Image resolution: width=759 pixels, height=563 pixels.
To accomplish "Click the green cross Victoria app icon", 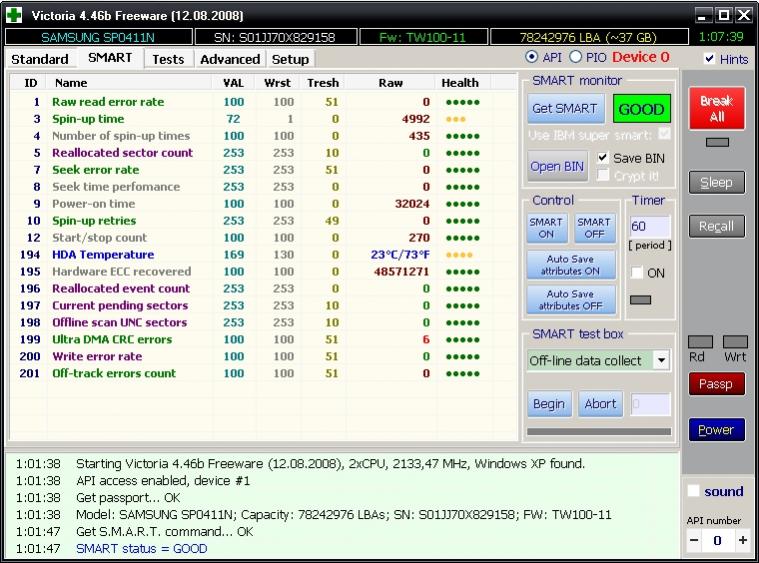I will coord(14,15).
